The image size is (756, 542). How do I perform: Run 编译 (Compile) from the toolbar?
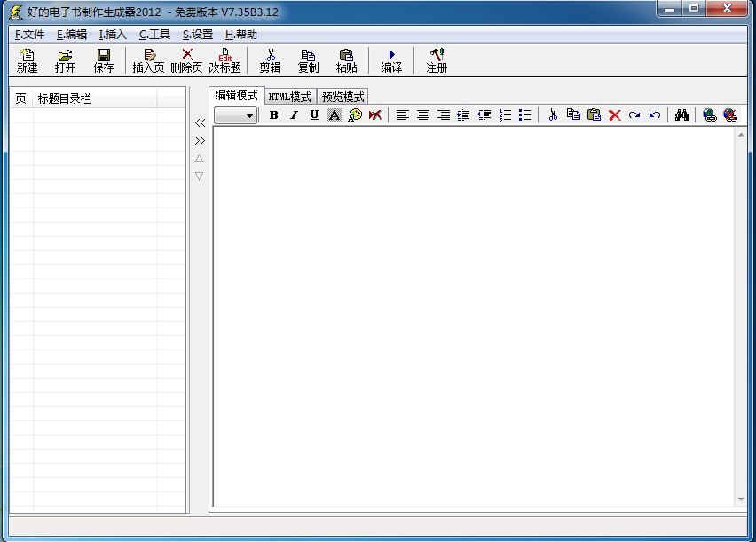pos(391,60)
